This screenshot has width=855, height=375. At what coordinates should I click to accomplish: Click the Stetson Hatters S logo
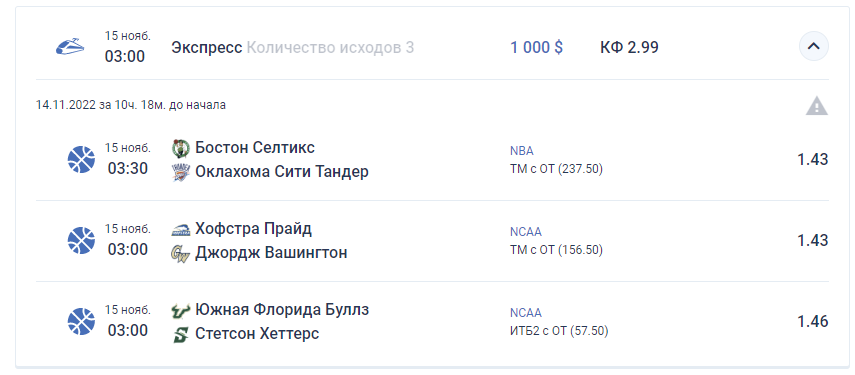tap(180, 334)
